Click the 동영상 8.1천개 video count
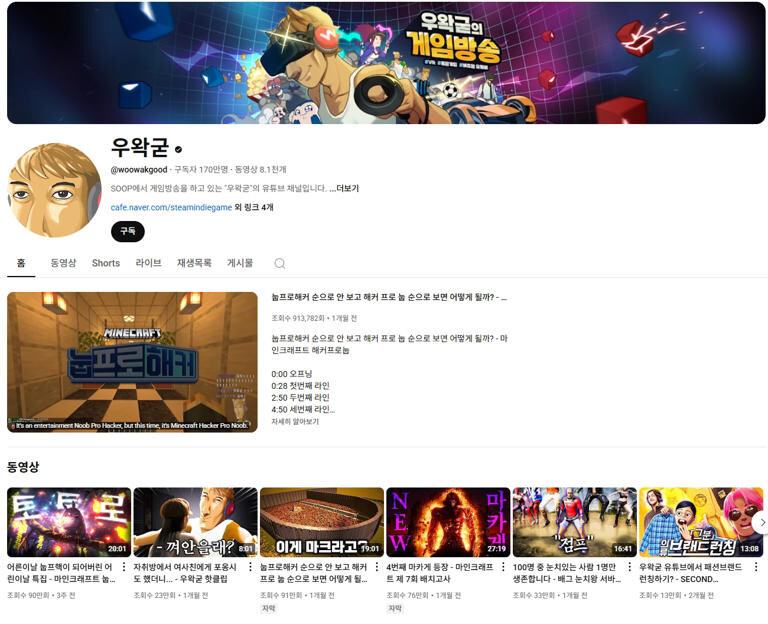This screenshot has height=624, width=768. 261,169
